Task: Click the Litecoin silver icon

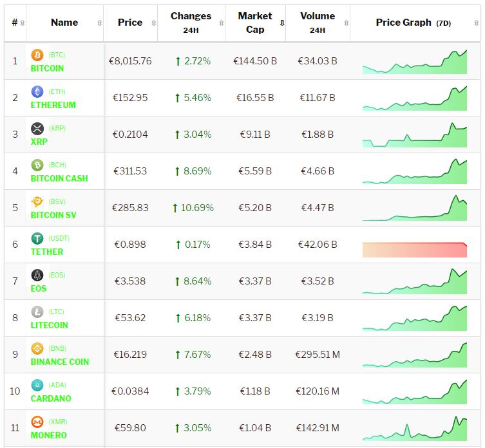Action: (x=37, y=312)
